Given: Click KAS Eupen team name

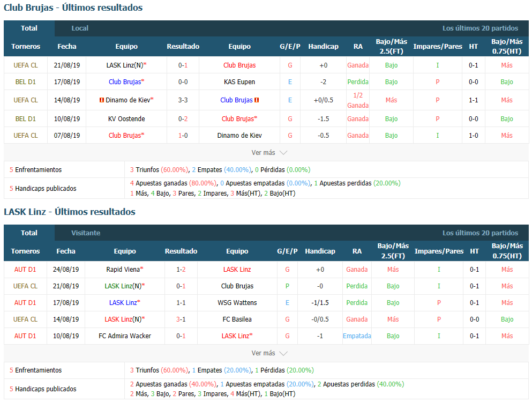Looking at the screenshot, I should point(239,82).
